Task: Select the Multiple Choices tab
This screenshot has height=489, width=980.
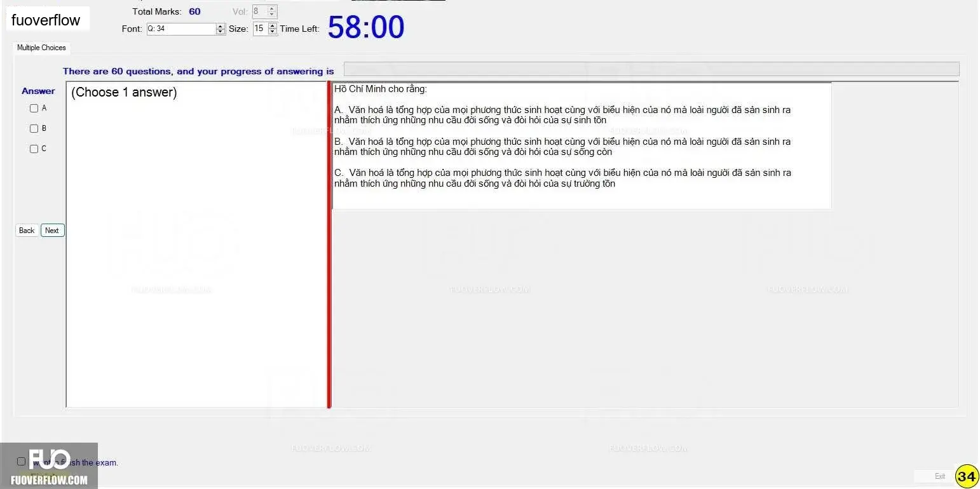Action: [41, 48]
